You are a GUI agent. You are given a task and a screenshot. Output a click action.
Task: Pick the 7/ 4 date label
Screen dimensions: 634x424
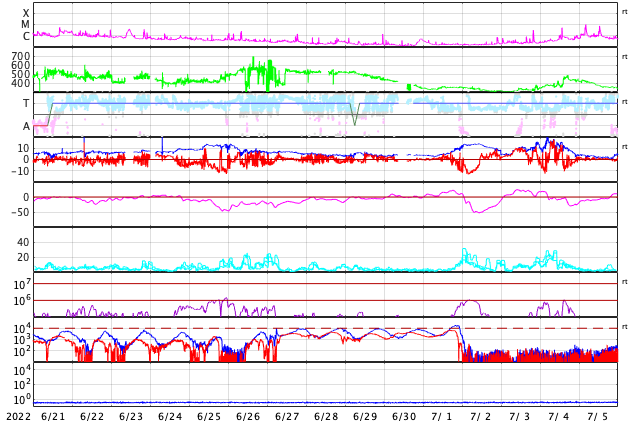point(559,416)
